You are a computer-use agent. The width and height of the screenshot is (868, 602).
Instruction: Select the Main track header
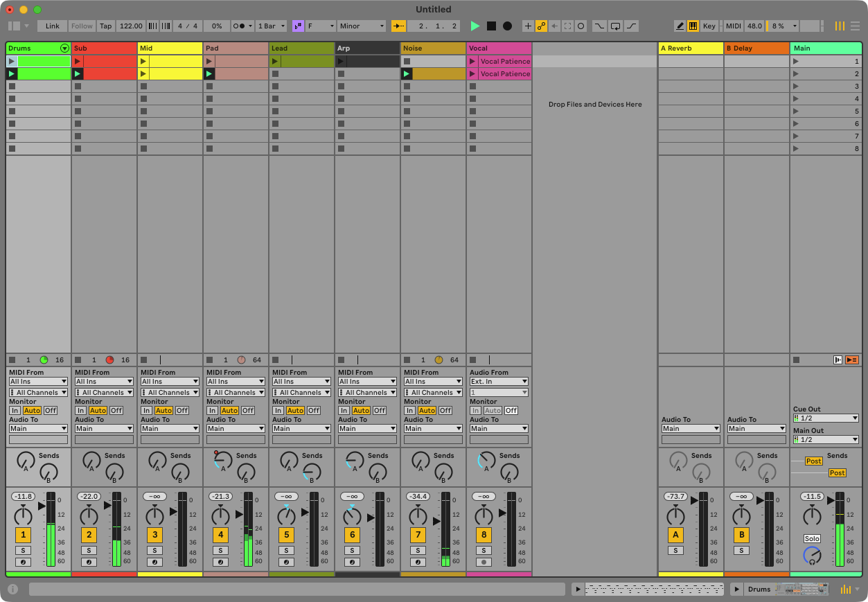pyautogui.click(x=826, y=48)
